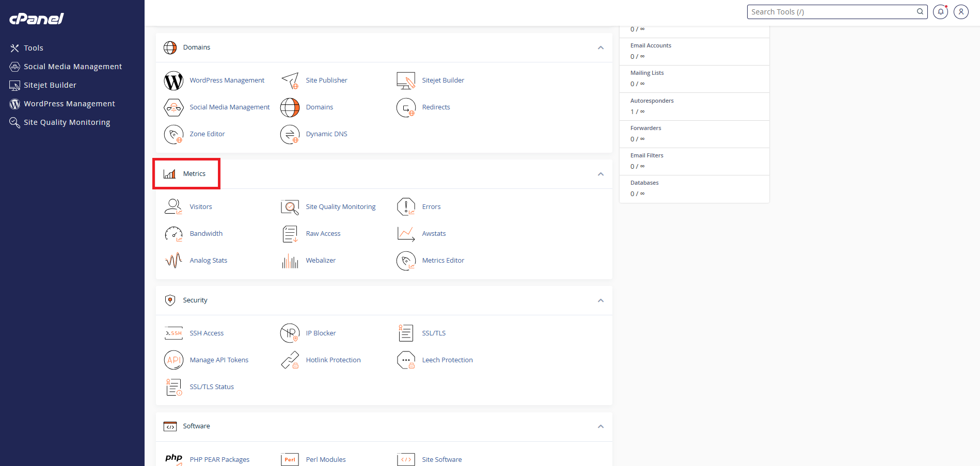The image size is (980, 466).
Task: Click the Sitejet Builder monitor icon in Domains
Action: pyautogui.click(x=406, y=81)
